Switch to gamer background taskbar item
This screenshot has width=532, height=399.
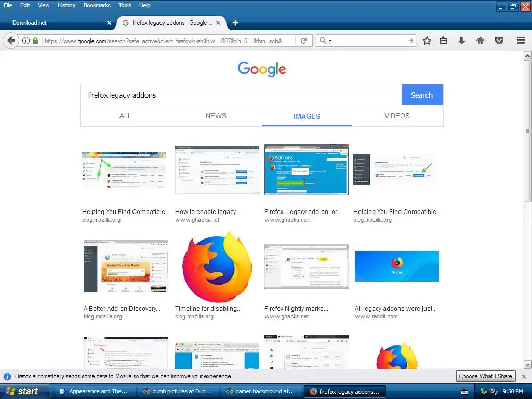261,392
